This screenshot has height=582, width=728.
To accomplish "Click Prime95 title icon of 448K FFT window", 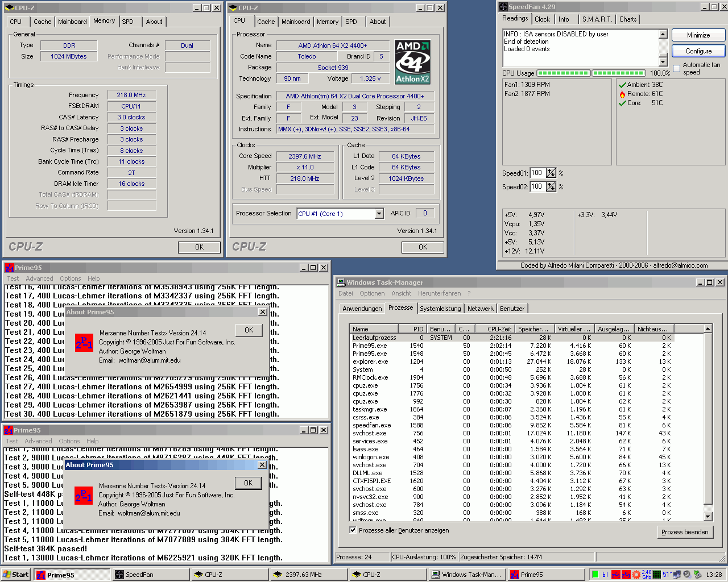I will click(x=9, y=430).
